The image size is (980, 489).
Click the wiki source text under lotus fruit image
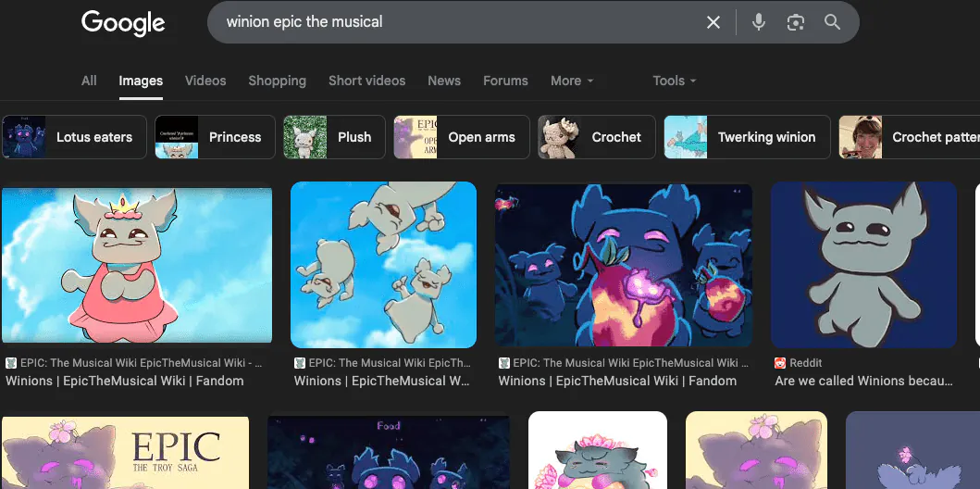point(630,363)
